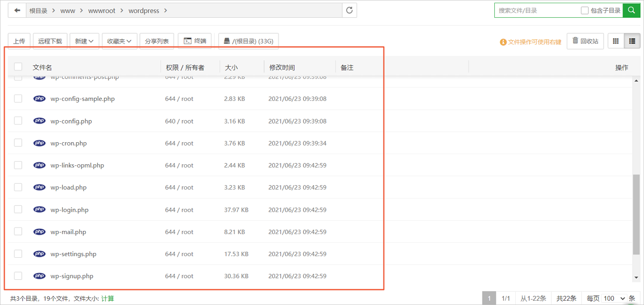Open the wp-mail.php file name
This screenshot has width=644, height=305.
68,232
